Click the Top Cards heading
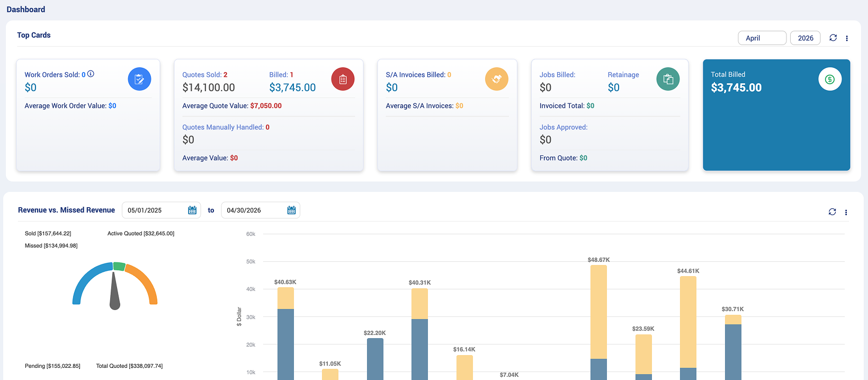 pyautogui.click(x=34, y=35)
